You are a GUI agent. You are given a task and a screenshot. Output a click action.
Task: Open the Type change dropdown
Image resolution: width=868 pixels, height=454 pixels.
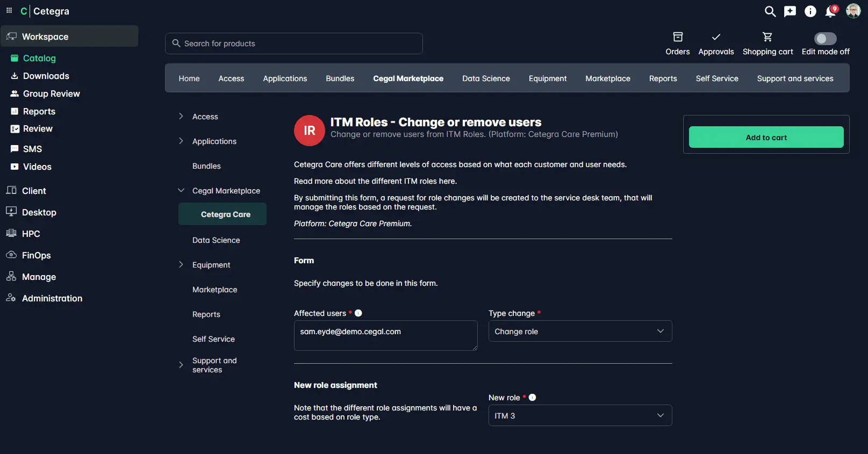pyautogui.click(x=580, y=332)
